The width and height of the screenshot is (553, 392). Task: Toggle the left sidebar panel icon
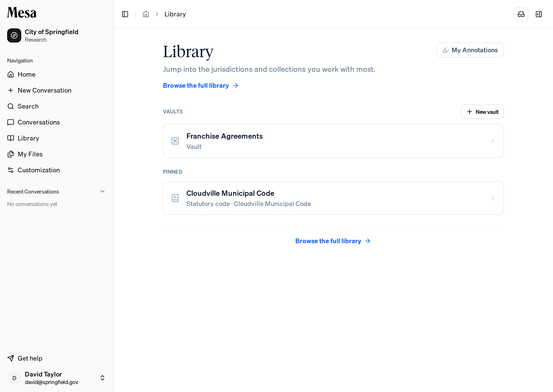[x=125, y=14]
